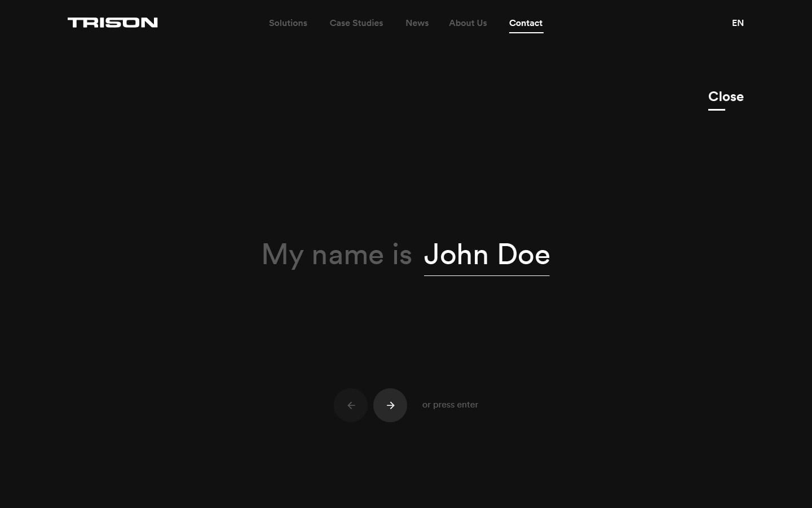The width and height of the screenshot is (812, 508).
Task: Click the word 'name' in the prompt
Action: pos(347,256)
